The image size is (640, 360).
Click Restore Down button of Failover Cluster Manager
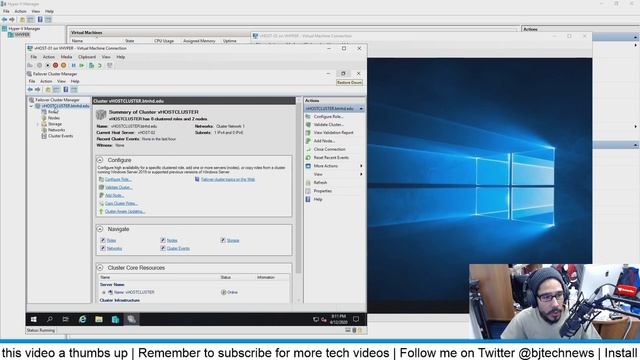tap(343, 73)
